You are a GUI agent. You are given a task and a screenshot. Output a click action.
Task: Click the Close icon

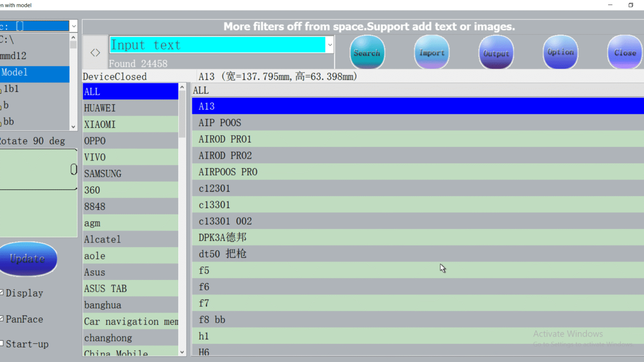624,52
